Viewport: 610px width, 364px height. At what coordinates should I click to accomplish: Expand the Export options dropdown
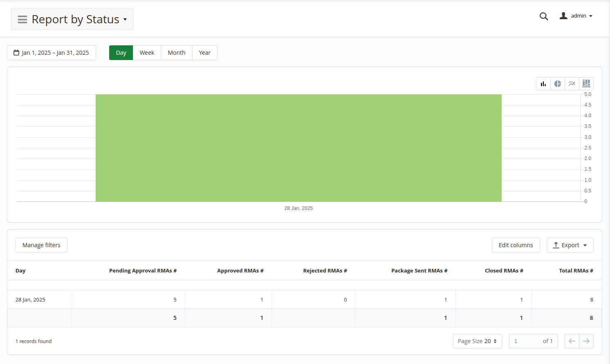point(570,245)
